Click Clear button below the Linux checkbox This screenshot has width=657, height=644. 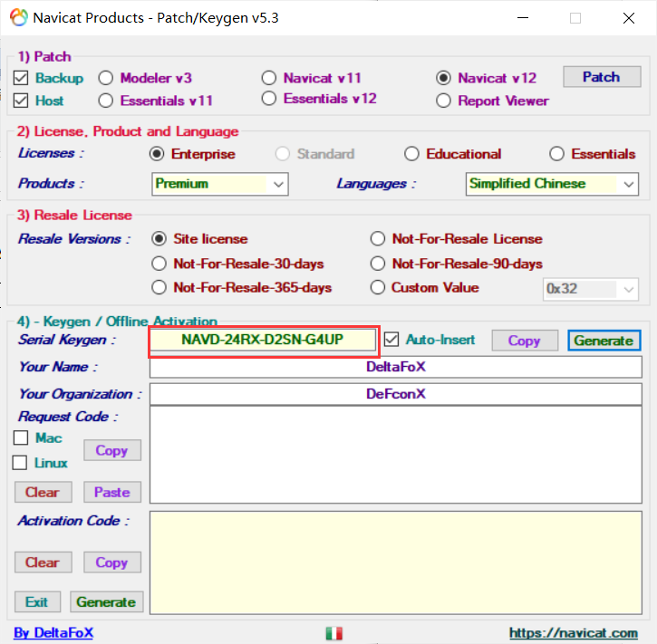pyautogui.click(x=43, y=492)
